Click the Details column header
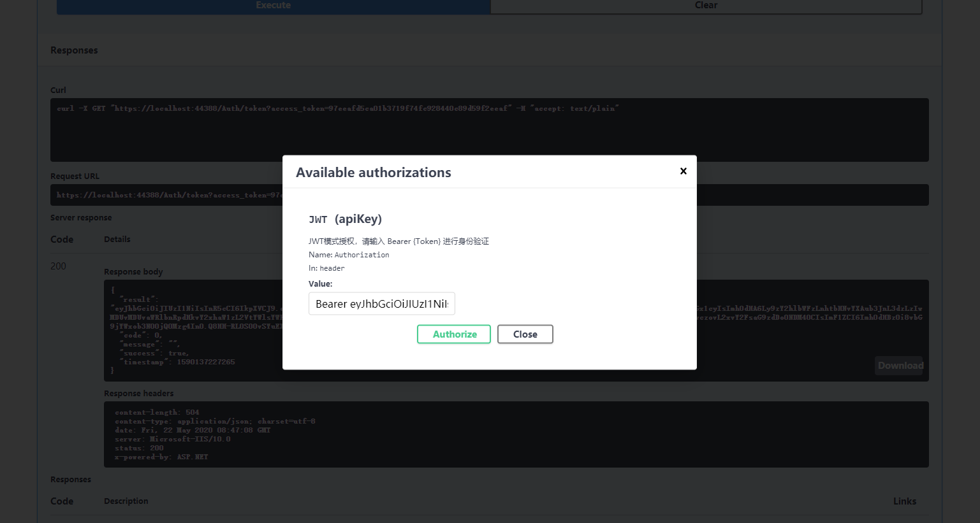 (x=117, y=240)
